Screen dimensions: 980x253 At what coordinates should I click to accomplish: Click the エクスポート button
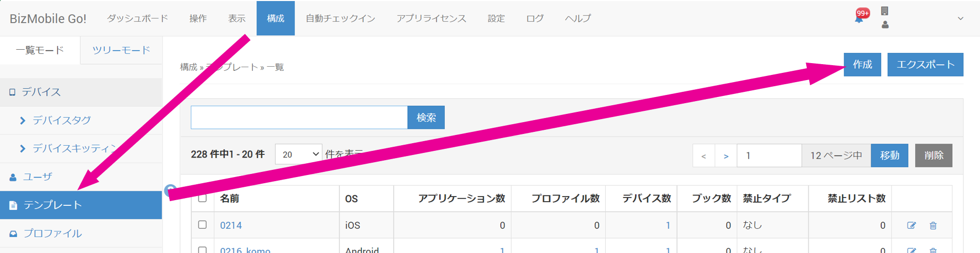pos(925,65)
